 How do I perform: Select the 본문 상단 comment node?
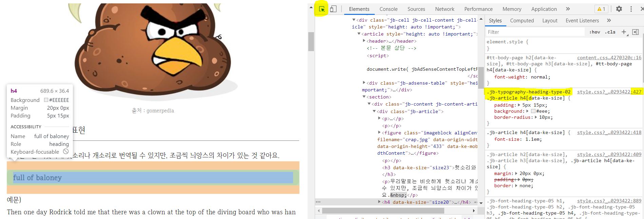pos(391,48)
